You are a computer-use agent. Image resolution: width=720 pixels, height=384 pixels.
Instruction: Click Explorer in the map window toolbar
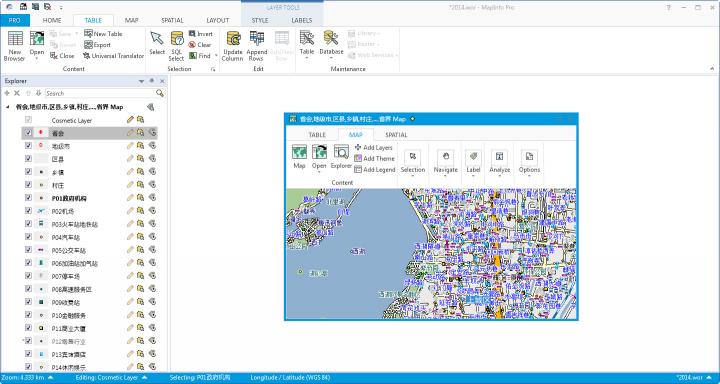coord(341,157)
